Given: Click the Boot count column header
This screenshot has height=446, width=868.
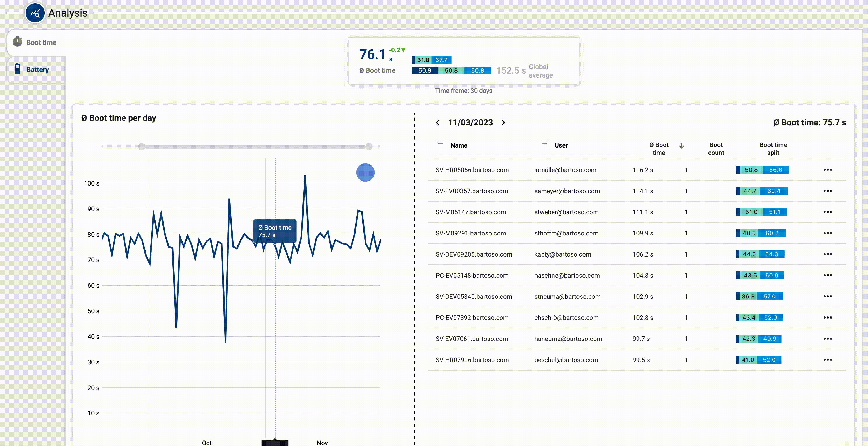Looking at the screenshot, I should coord(716,149).
